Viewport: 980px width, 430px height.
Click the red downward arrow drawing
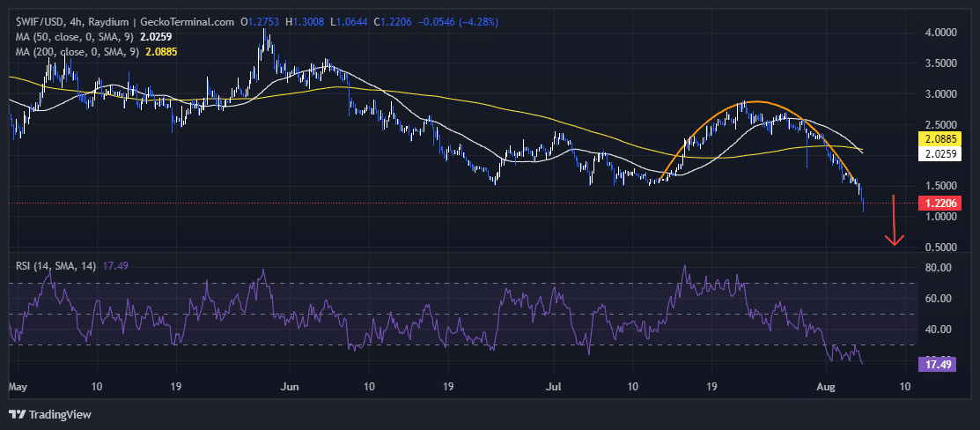coord(895,220)
